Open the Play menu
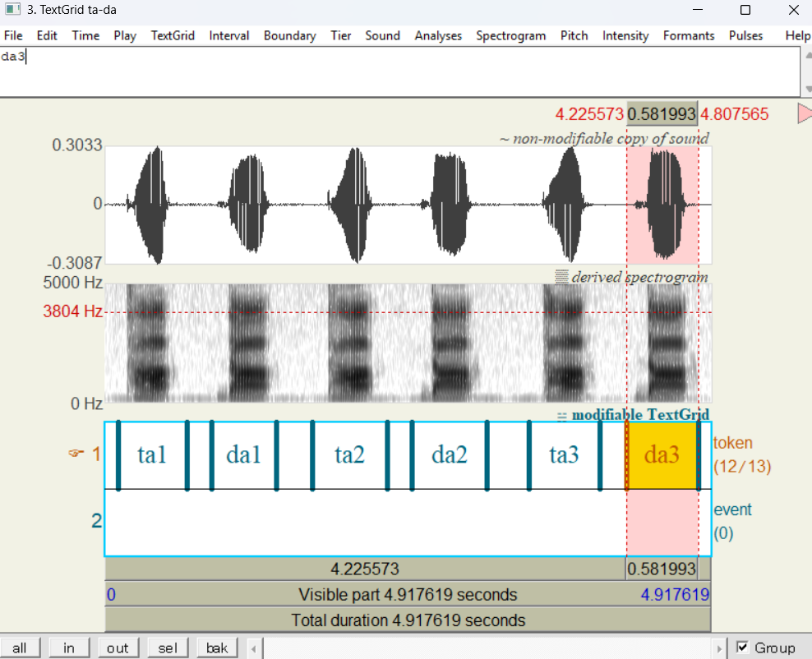The width and height of the screenshot is (812, 659). [125, 35]
